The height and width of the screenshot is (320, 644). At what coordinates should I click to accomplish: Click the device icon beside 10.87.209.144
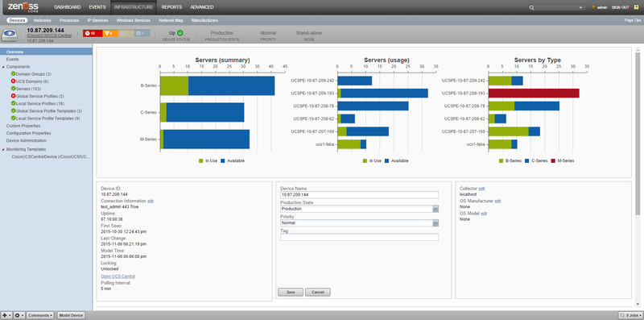10,35
